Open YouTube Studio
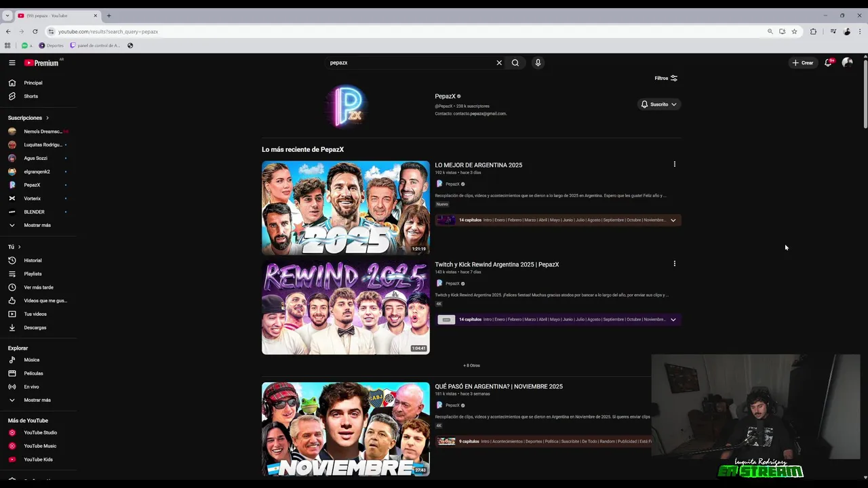This screenshot has width=868, height=488. tap(40, 432)
